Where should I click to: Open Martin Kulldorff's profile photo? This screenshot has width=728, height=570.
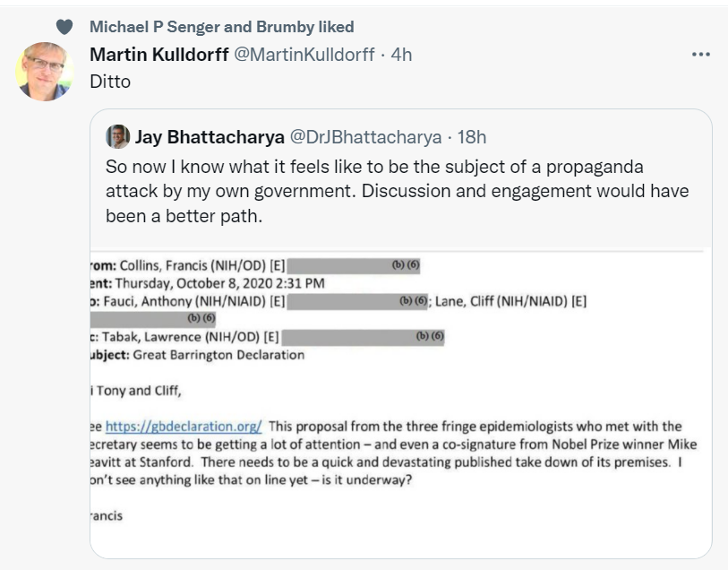click(x=45, y=71)
